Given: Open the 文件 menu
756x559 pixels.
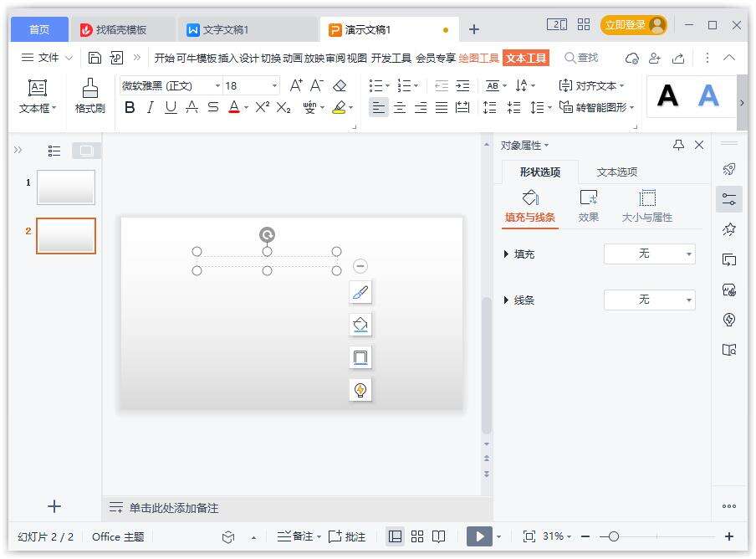Looking at the screenshot, I should [46, 58].
